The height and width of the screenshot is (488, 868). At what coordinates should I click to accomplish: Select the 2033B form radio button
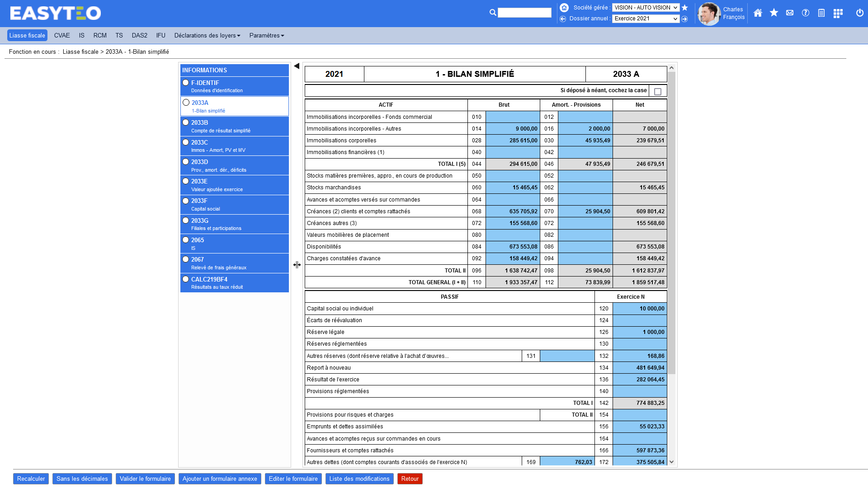[x=185, y=122]
